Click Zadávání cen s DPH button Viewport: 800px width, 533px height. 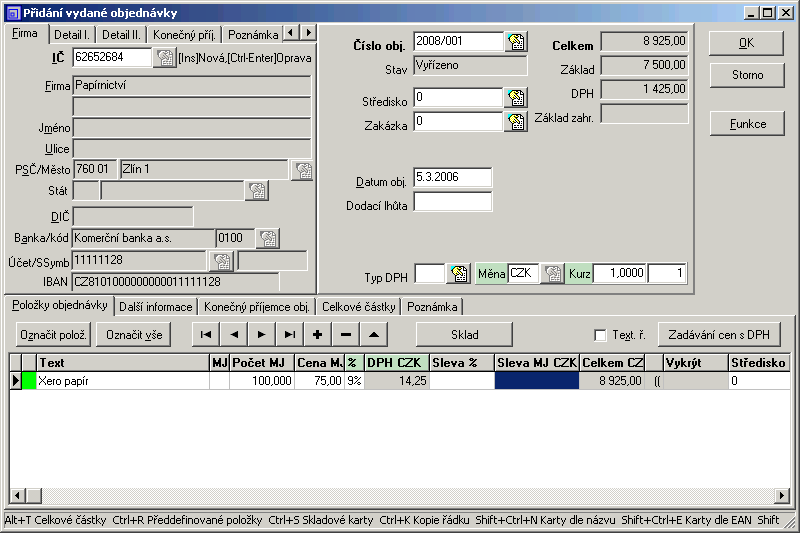coord(719,335)
